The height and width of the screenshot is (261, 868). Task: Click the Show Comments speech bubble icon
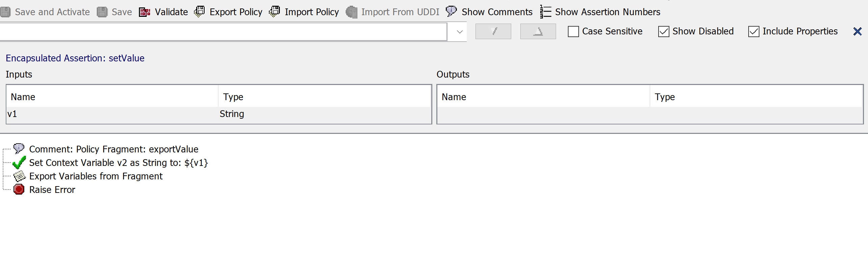(451, 11)
